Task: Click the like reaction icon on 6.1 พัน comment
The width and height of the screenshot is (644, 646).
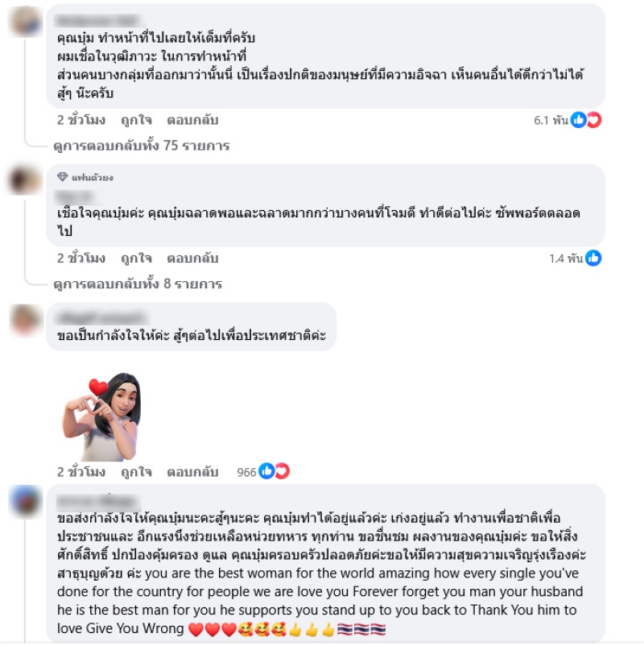Action: coord(579,120)
